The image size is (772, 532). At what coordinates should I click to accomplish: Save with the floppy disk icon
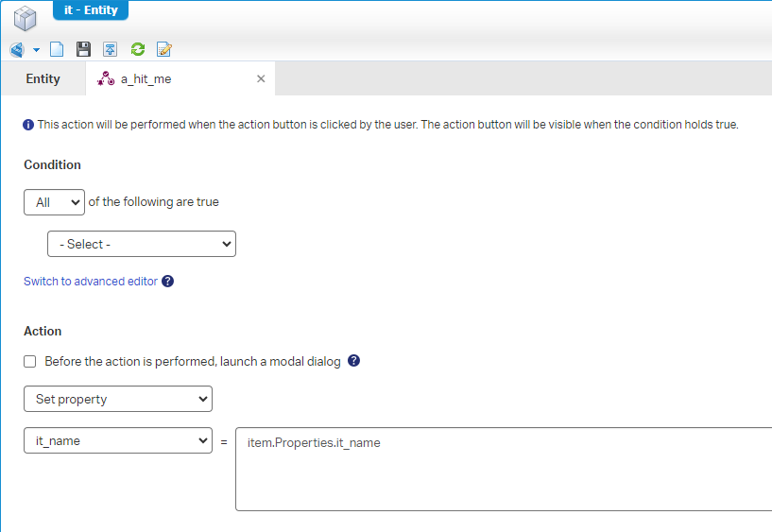[83, 50]
